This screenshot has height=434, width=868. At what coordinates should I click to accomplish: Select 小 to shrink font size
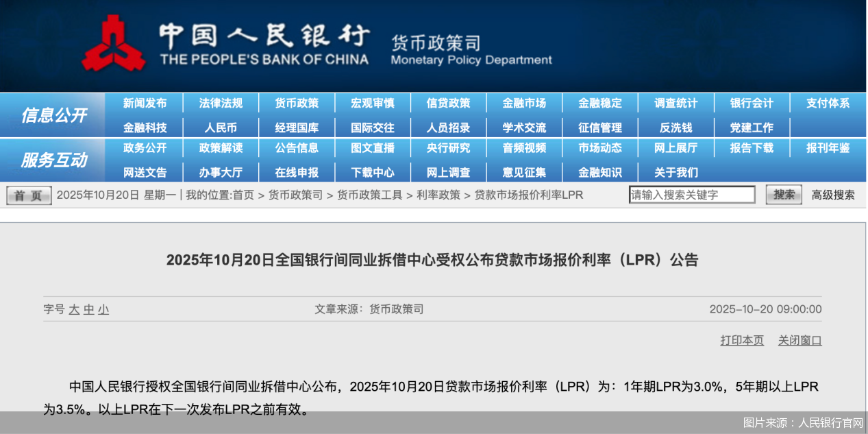[x=102, y=309]
